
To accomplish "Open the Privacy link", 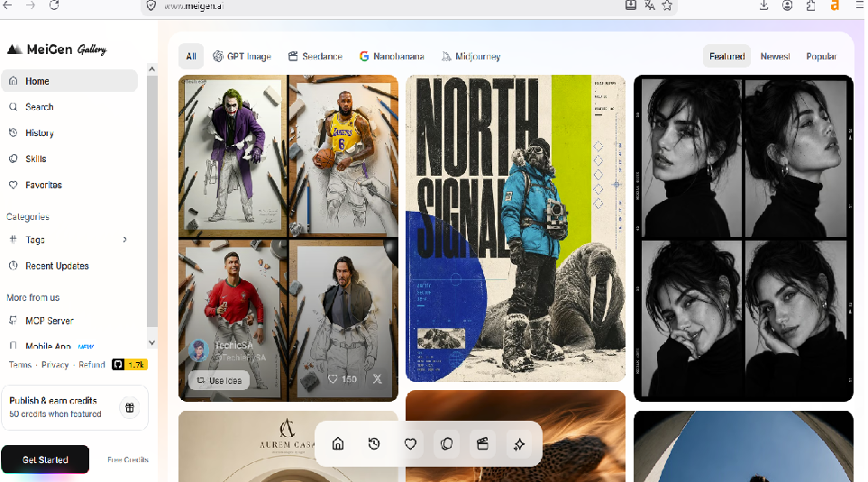I will [x=55, y=365].
